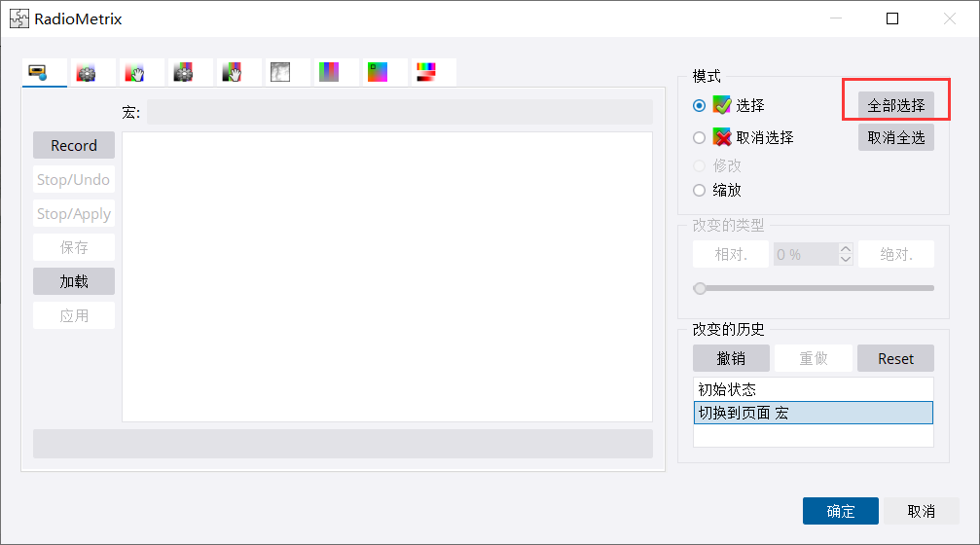Start macro recording with Record button
Screen dimensions: 980x545
pos(74,146)
